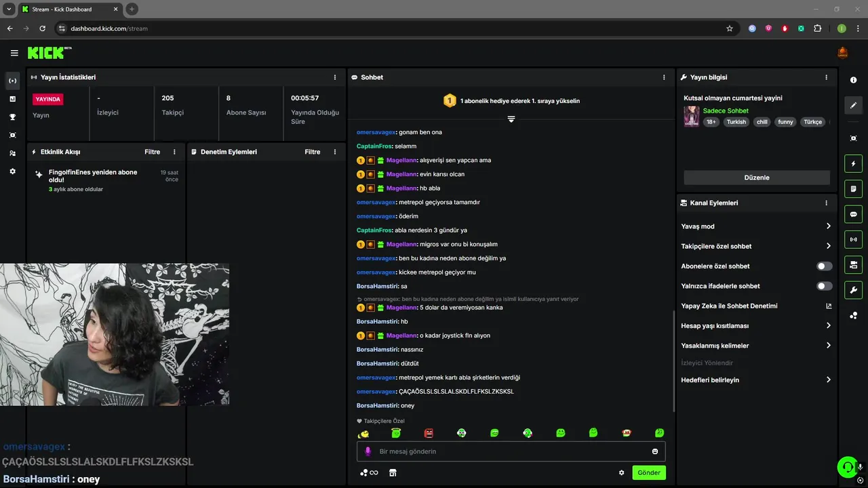Click the Turkish tag

coord(736,122)
